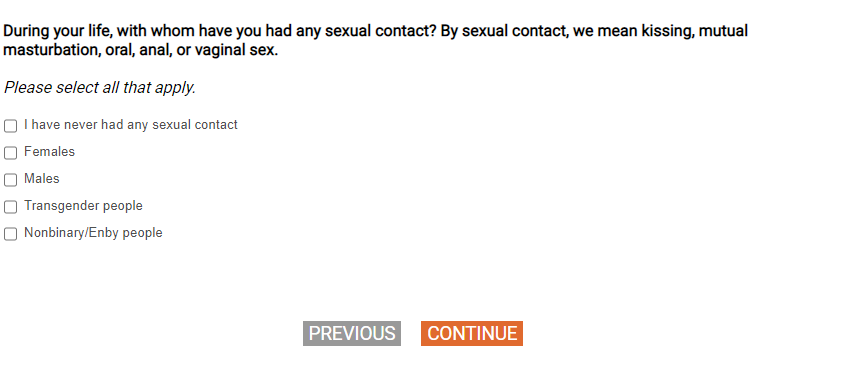Select the Transgender people checkbox

coord(10,207)
